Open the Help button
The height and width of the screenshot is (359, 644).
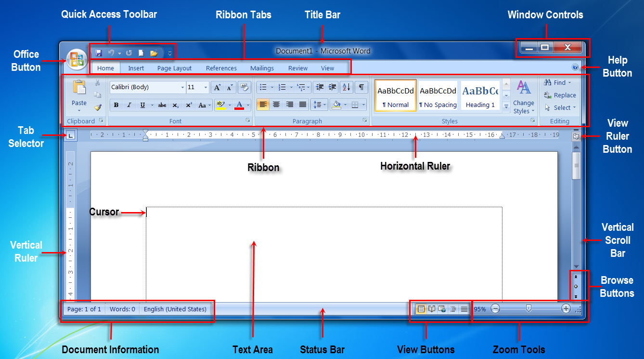point(575,66)
